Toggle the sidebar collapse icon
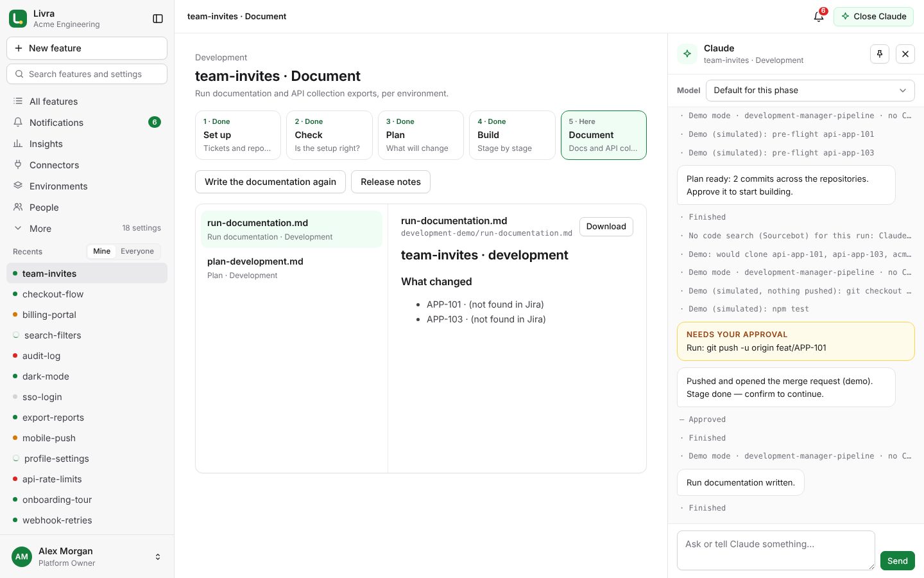The image size is (924, 578). coord(158,19)
